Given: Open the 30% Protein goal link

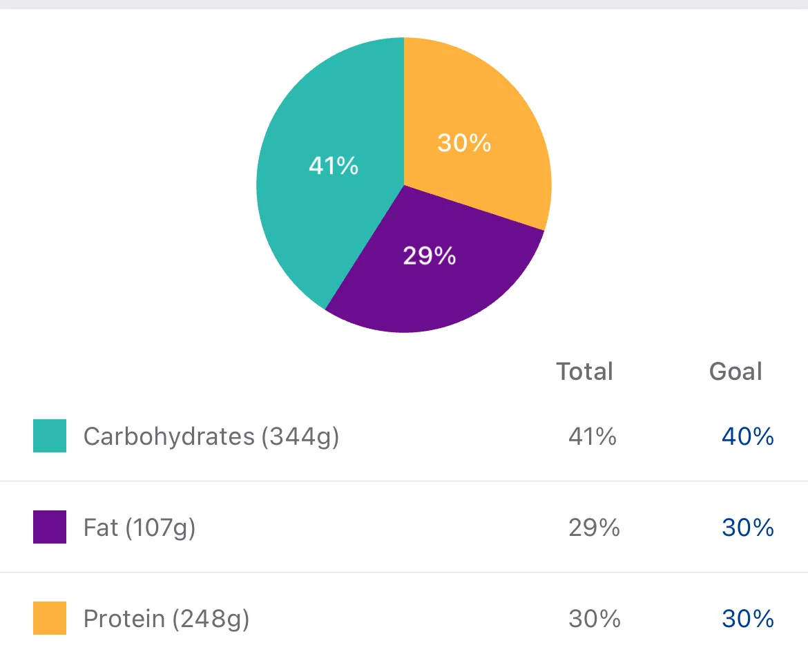Looking at the screenshot, I should pyautogui.click(x=748, y=618).
